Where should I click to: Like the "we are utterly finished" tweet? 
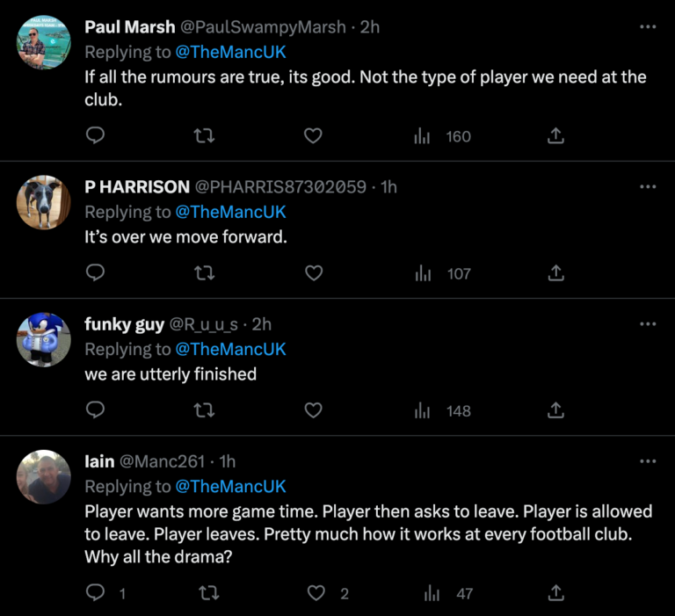coord(313,410)
